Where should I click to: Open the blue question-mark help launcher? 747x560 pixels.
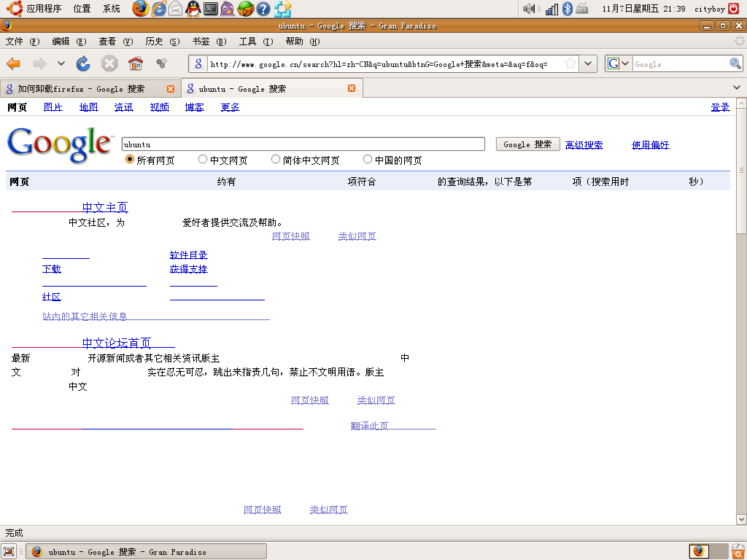click(263, 9)
